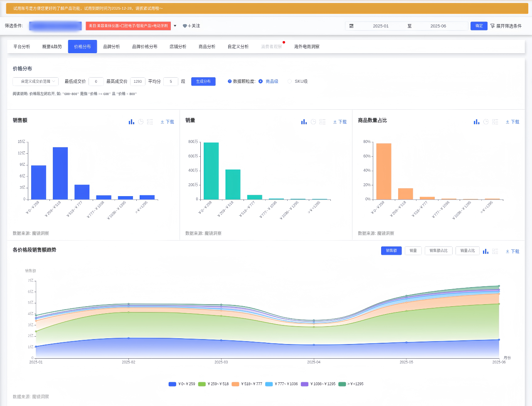Screen dimensions: 532x406
Task: Select the 商品级 granularity radio
Action: point(261,81)
